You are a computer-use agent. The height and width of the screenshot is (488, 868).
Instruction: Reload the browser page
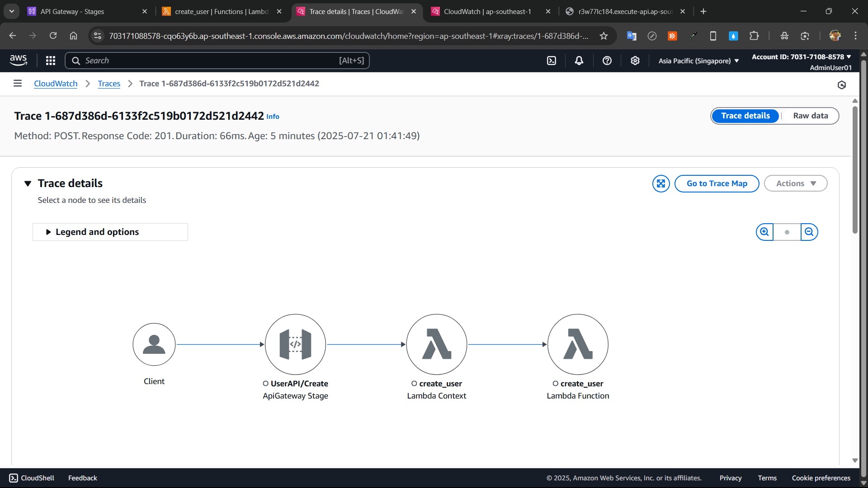53,36
